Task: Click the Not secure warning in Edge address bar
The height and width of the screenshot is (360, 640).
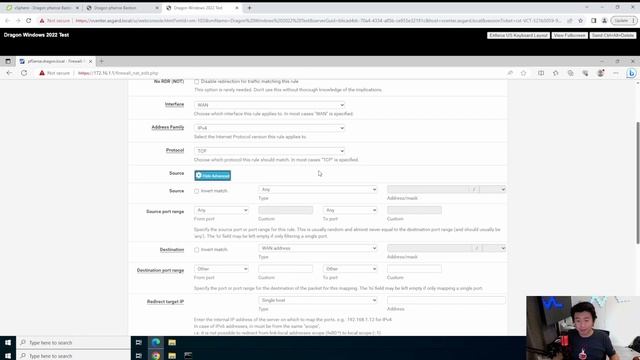Action: tap(54, 73)
